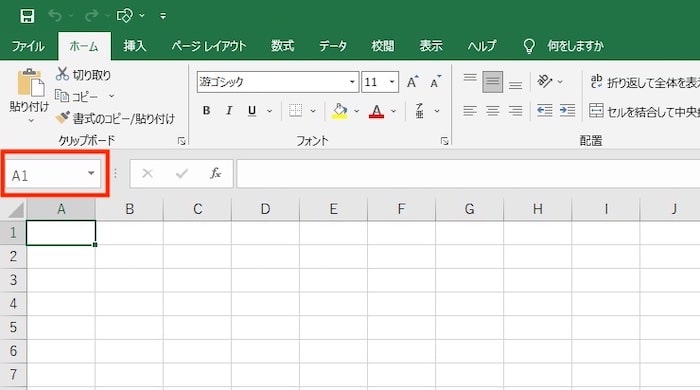Switch to the 挿入 tab
700x390 pixels.
pos(135,46)
